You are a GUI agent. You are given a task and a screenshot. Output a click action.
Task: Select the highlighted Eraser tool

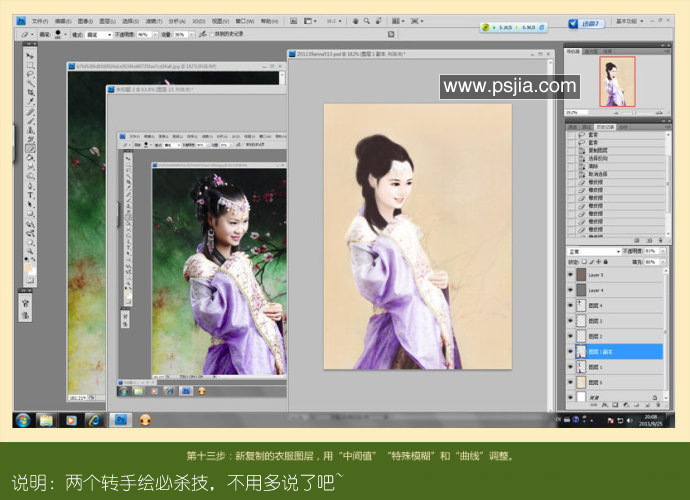click(30, 149)
